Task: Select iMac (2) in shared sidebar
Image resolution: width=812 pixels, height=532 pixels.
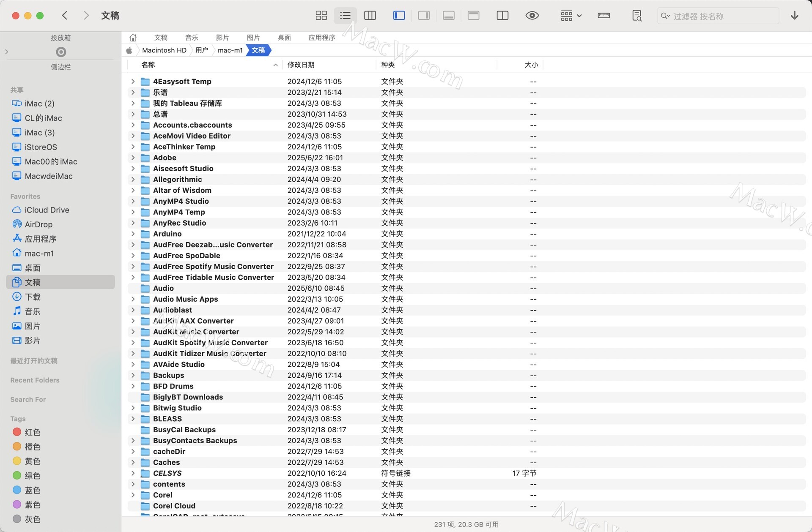Action: tap(39, 104)
